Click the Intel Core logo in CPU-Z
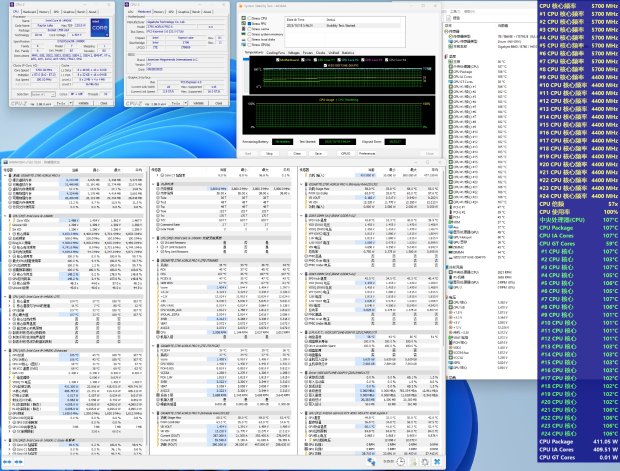620x471 pixels. 100,28
